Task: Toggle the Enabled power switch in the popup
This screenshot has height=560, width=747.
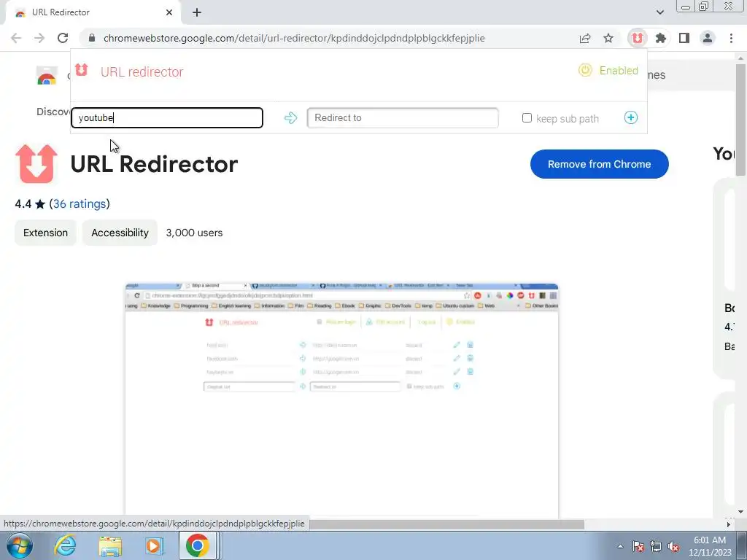Action: (x=585, y=71)
